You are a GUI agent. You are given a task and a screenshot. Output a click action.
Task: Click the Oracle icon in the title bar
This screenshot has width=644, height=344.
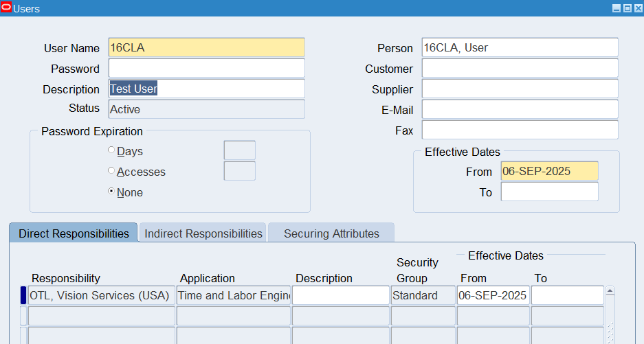[x=7, y=8]
